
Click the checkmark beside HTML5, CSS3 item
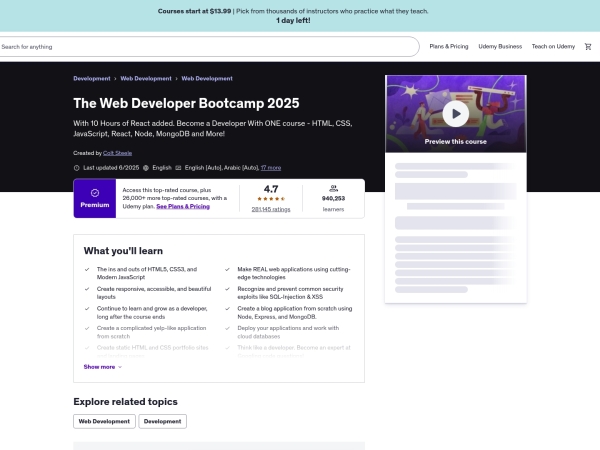pyautogui.click(x=87, y=269)
